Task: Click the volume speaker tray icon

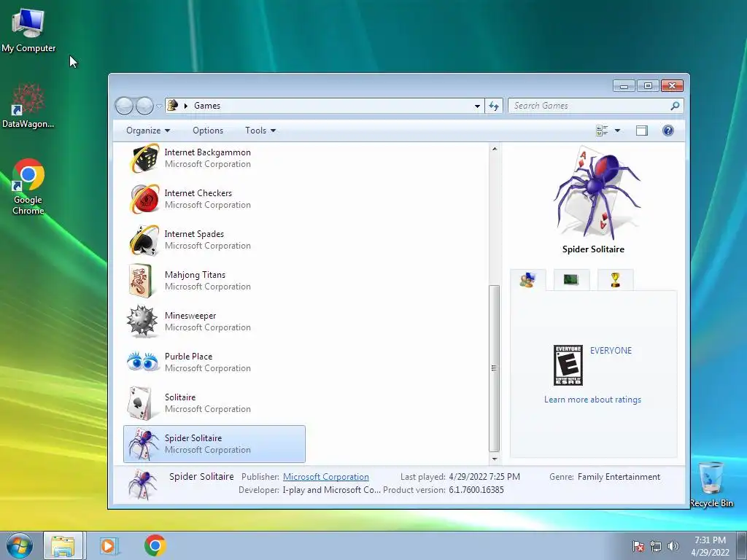Action: 673,546
